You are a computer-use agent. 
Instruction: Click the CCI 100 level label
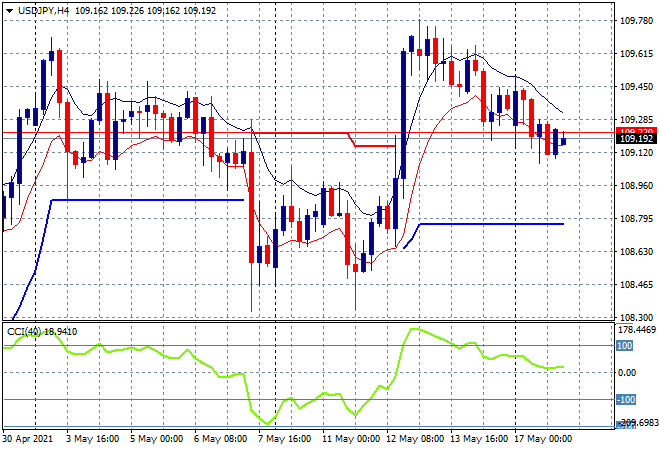[625, 346]
